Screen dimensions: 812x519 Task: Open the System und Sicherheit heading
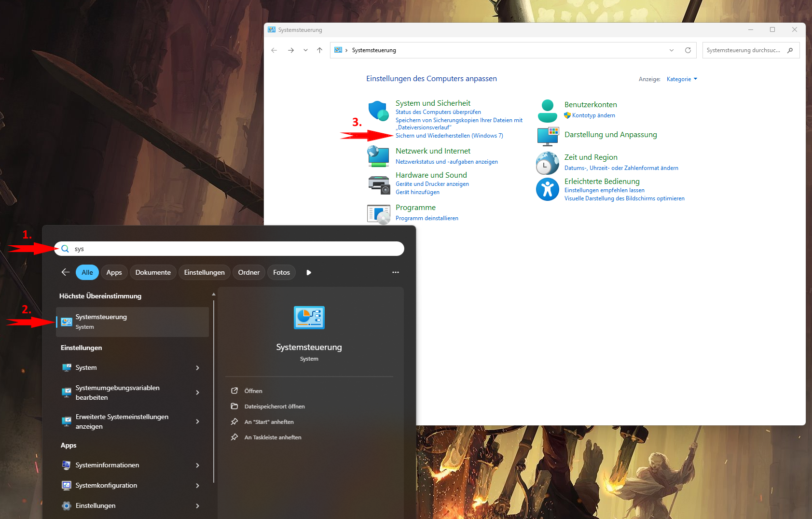(433, 103)
